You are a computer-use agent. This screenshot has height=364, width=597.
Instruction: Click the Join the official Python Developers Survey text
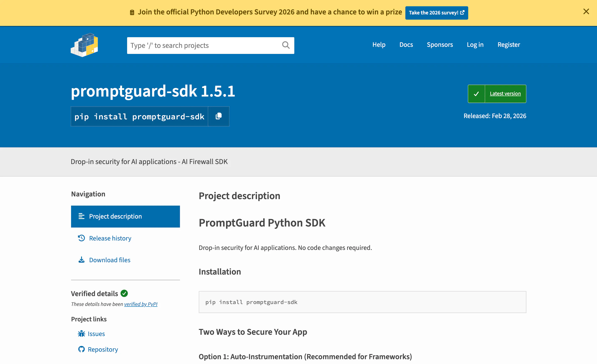[x=270, y=12]
